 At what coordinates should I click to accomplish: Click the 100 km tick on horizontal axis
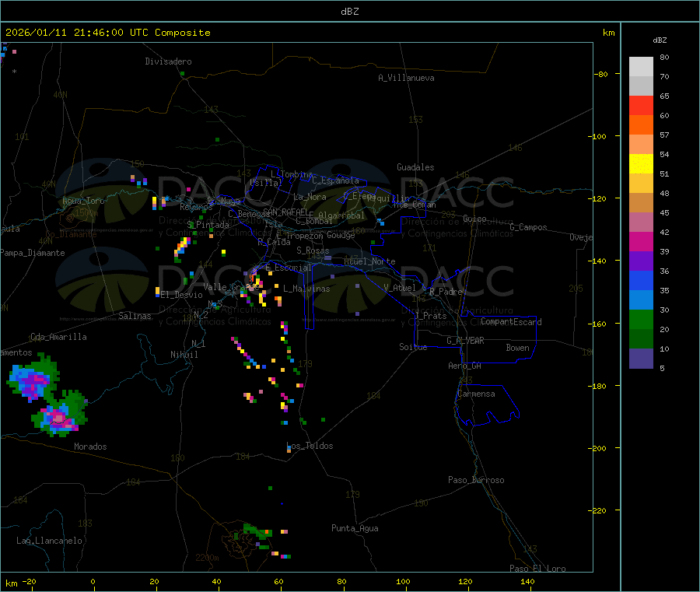(x=403, y=581)
